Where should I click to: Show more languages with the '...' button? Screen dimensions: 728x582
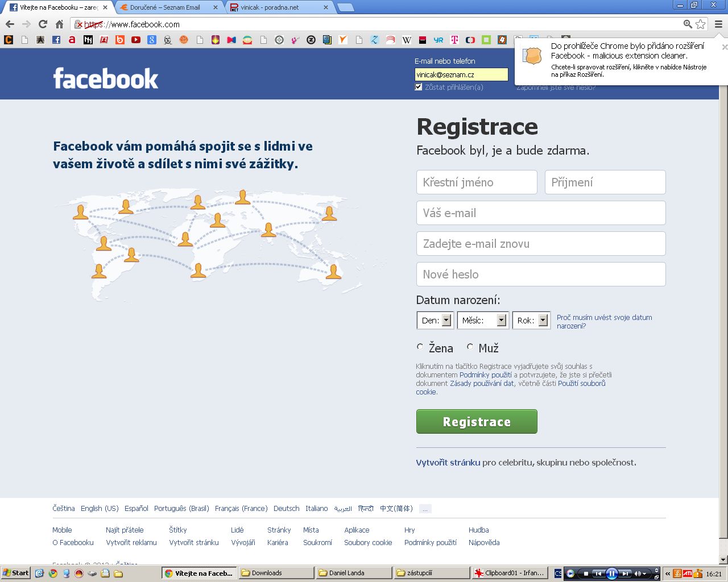425,509
